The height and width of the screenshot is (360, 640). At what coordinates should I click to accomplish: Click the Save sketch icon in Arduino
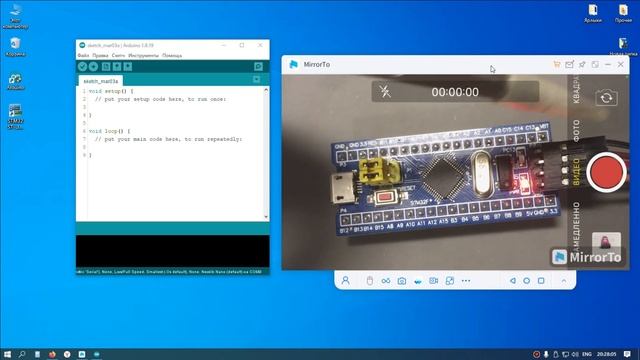point(128,67)
